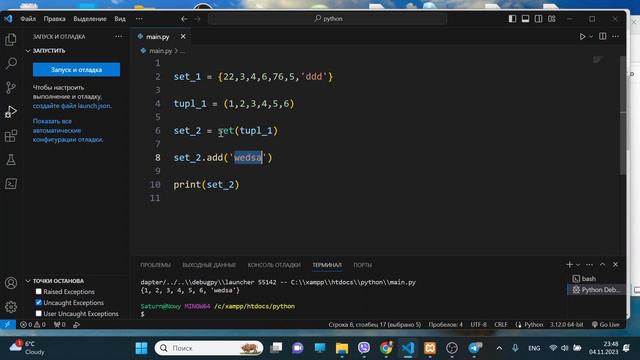The height and width of the screenshot is (360, 640).
Task: Select the Python Deb... terminal entry
Action: (x=596, y=289)
